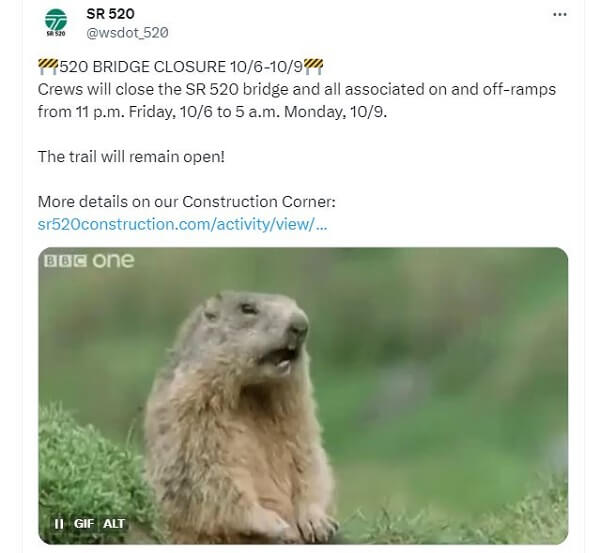The height and width of the screenshot is (553, 600).
Task: Click the 520 BRIDGE CLOSURE headline text
Action: (x=181, y=67)
